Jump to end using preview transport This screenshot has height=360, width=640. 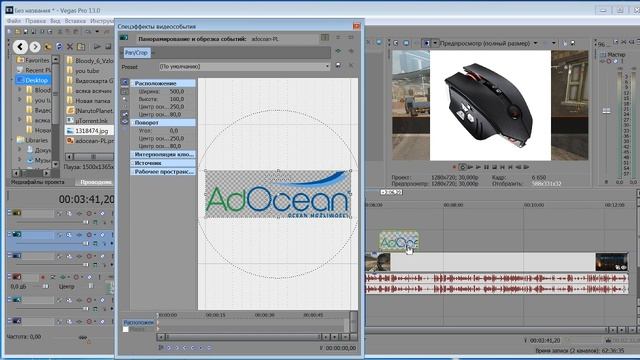coord(510,167)
